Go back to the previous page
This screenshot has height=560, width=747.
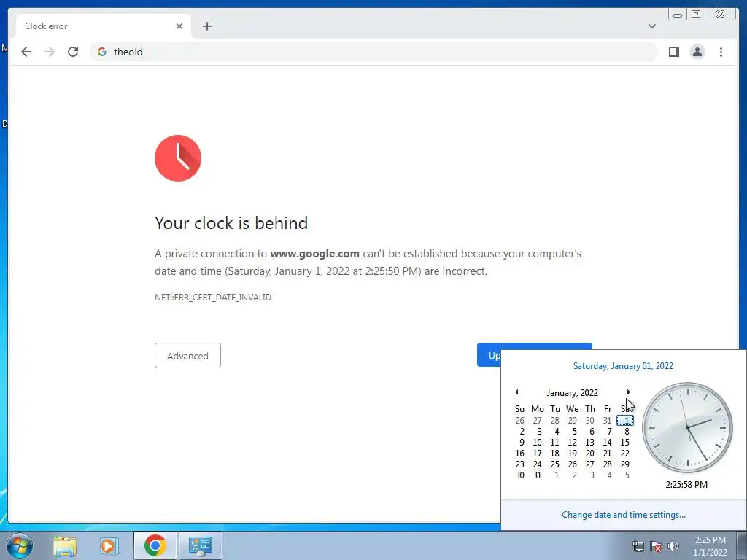pos(26,52)
